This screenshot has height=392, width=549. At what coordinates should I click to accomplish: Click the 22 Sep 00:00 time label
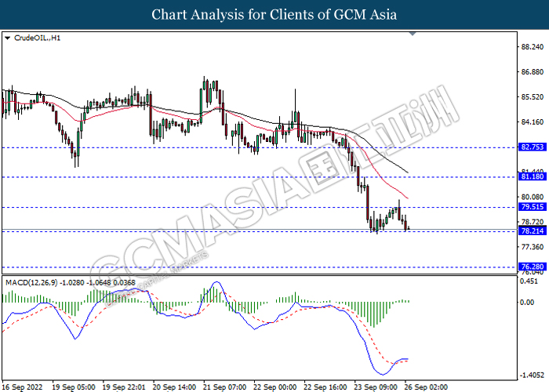pyautogui.click(x=275, y=387)
